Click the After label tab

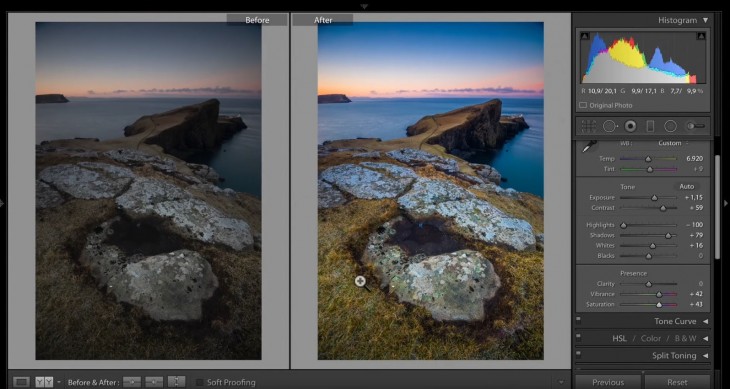pos(323,20)
